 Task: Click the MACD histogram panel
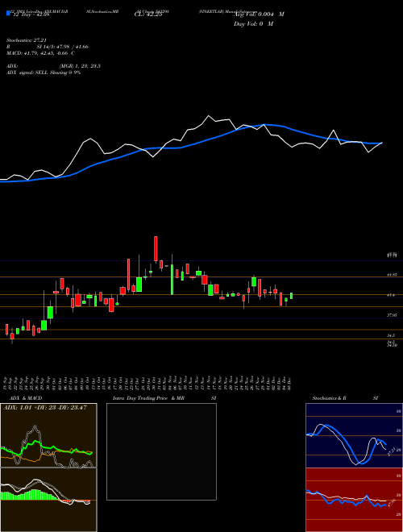coord(48,500)
